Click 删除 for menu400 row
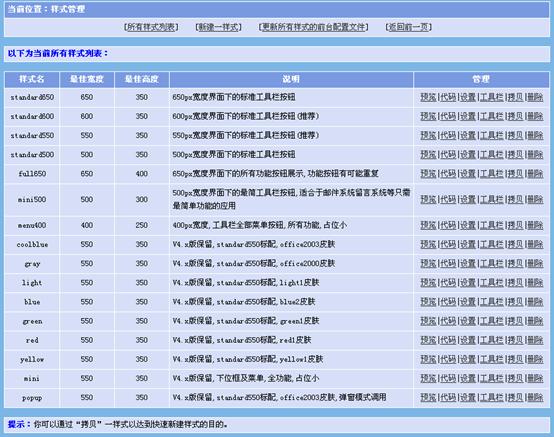 pyautogui.click(x=535, y=225)
